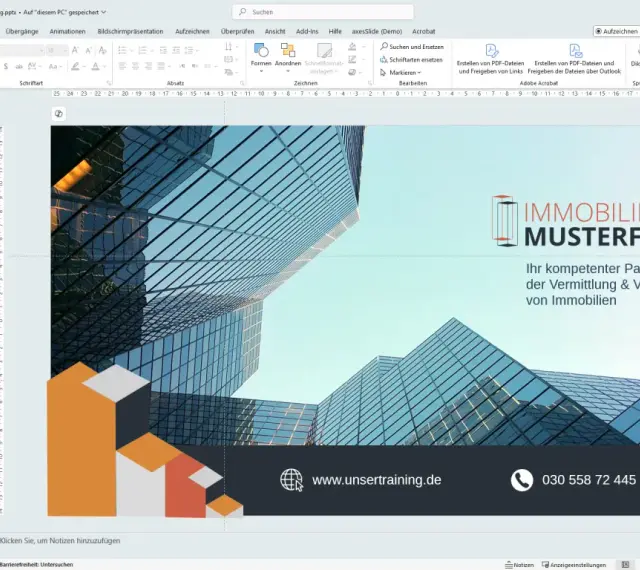Screen dimensions: 640x570
Task: Select the phone icon on the slide
Action: click(522, 480)
